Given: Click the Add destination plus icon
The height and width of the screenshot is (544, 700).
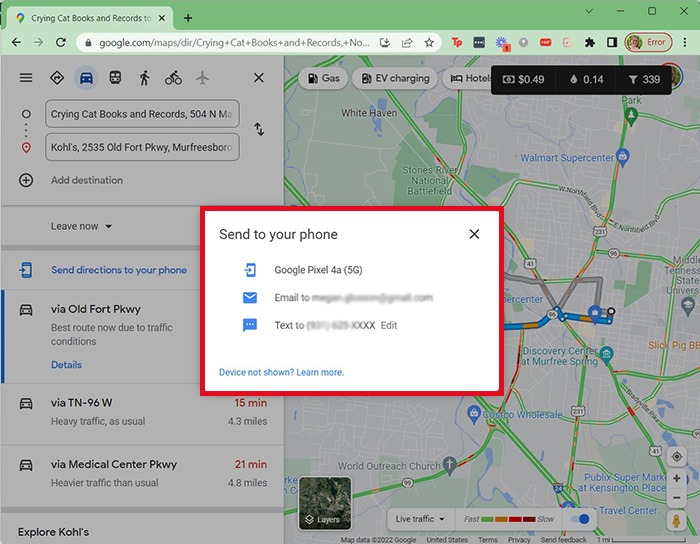Looking at the screenshot, I should pyautogui.click(x=26, y=180).
